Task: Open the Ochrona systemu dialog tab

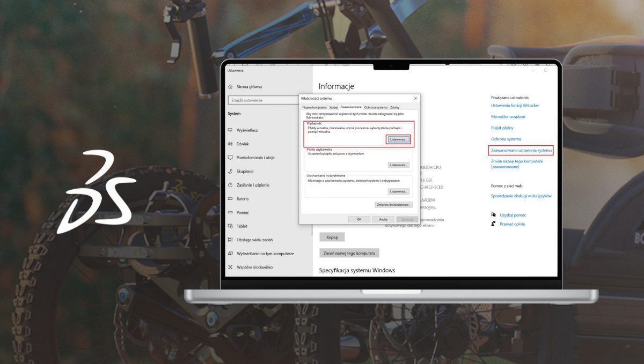Action: [376, 107]
